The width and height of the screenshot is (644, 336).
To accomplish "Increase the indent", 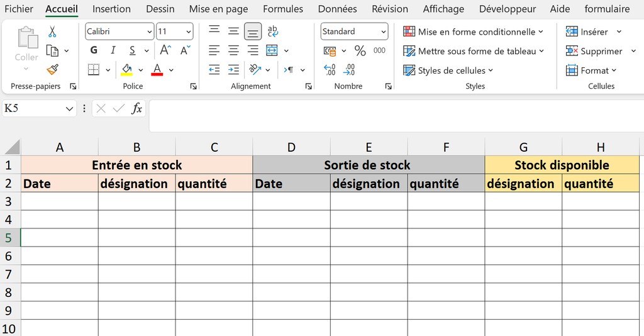I will tap(233, 69).
